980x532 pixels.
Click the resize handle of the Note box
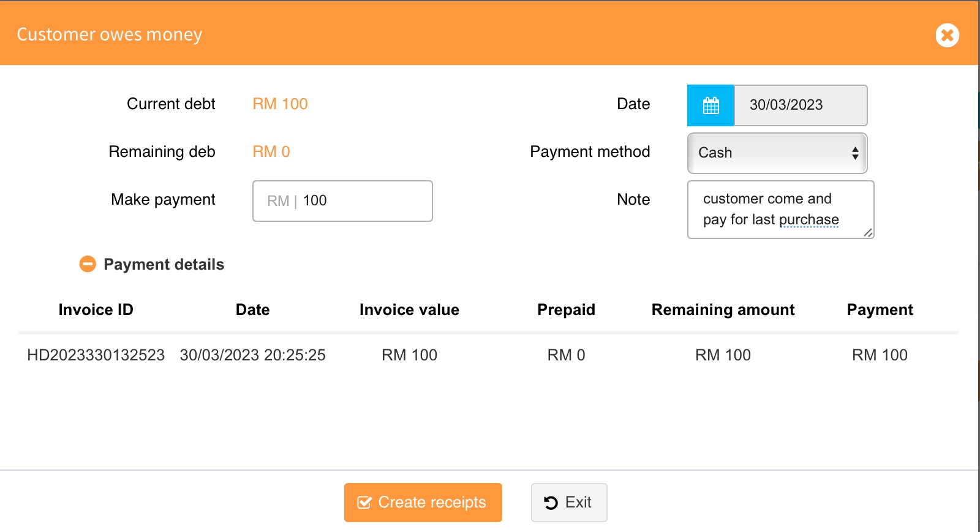[x=868, y=232]
